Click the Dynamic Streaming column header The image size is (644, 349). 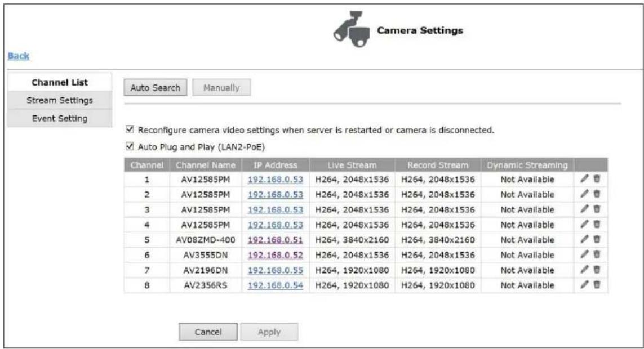527,165
